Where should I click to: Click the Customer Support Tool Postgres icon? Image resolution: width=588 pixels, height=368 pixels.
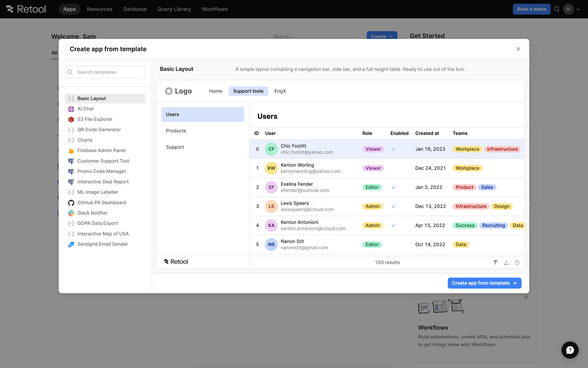(x=71, y=161)
